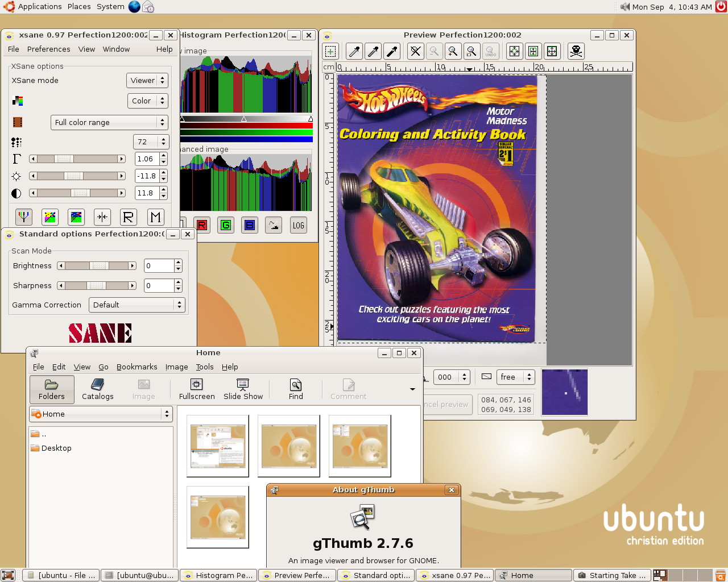Open the Applications menu in top panel
This screenshot has width=728, height=582.
pos(40,7)
